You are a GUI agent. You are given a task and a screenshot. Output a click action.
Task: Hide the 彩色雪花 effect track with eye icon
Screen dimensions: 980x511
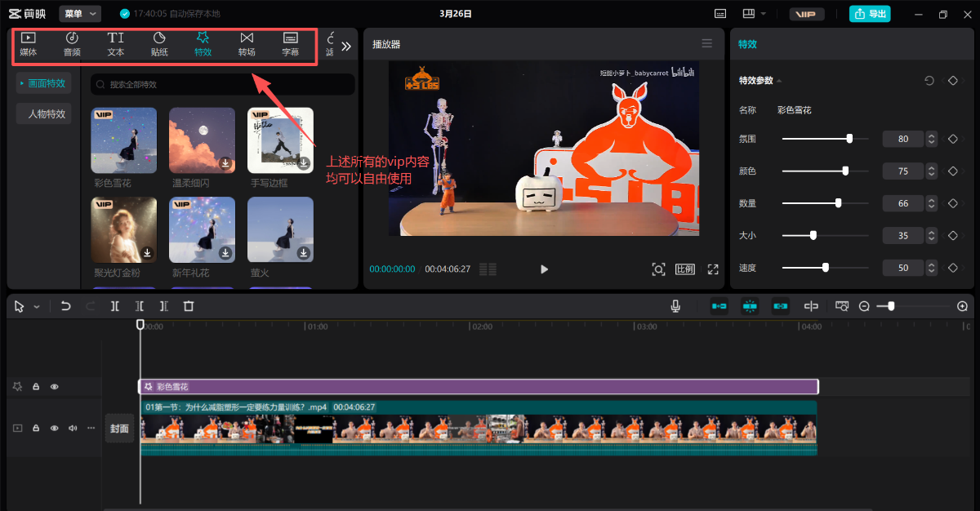click(55, 387)
